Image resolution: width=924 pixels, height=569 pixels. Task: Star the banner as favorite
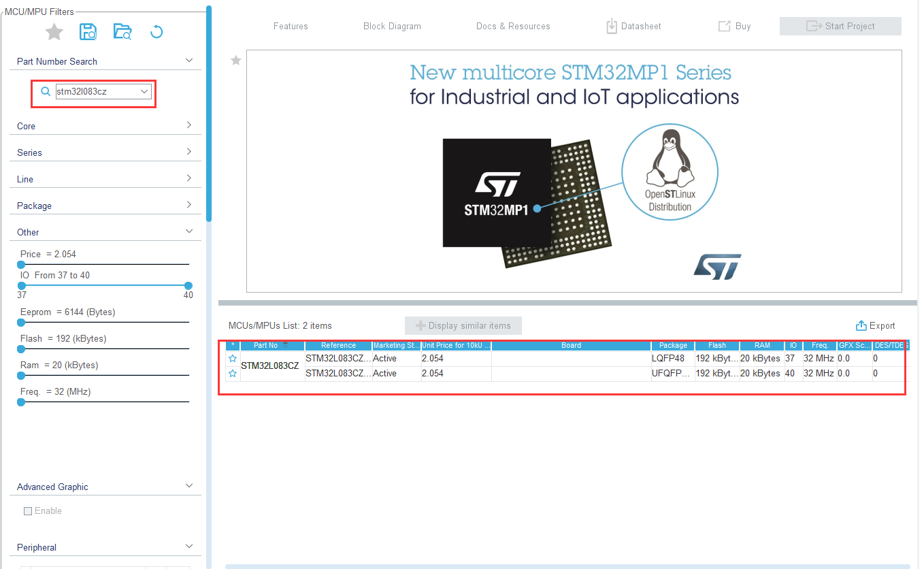[236, 61]
